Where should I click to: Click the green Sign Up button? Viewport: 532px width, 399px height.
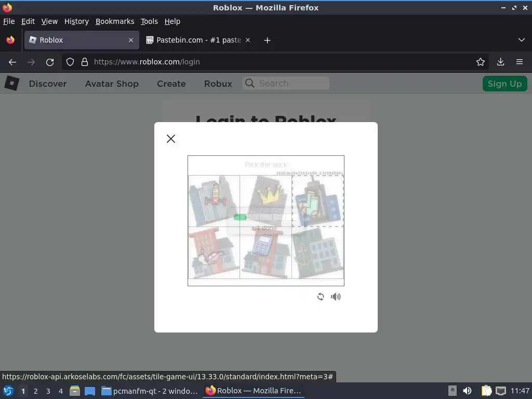pos(504,84)
